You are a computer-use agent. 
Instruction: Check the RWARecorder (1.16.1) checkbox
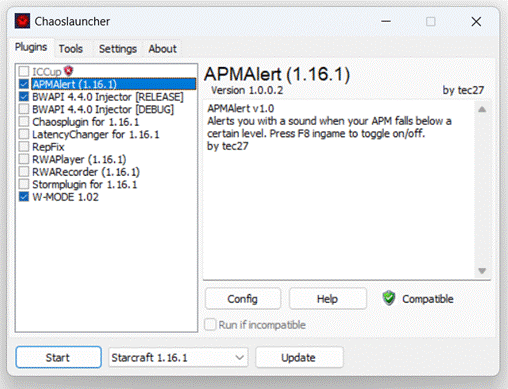(x=24, y=172)
